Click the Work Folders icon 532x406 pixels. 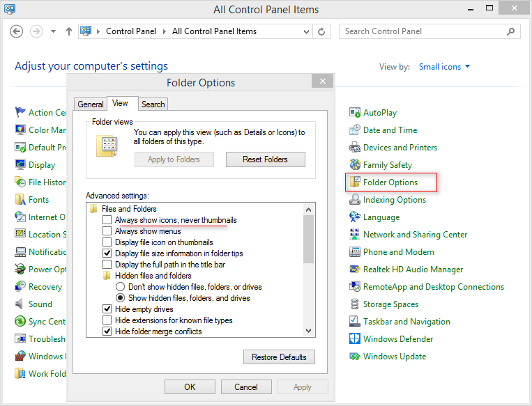(20, 373)
